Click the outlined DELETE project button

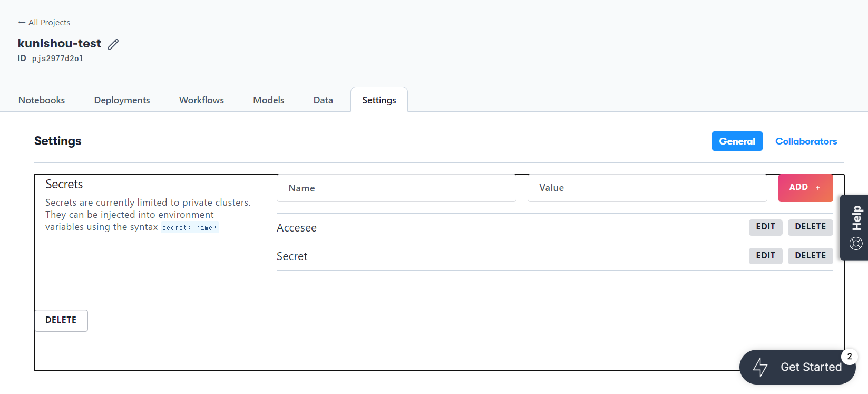pos(61,320)
